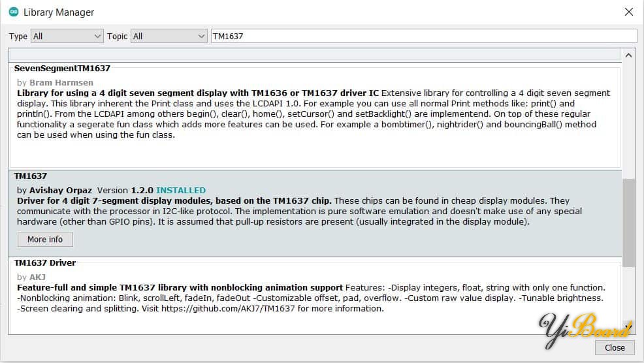Click the Close button
Screen dimensions: 644x363
click(615, 348)
